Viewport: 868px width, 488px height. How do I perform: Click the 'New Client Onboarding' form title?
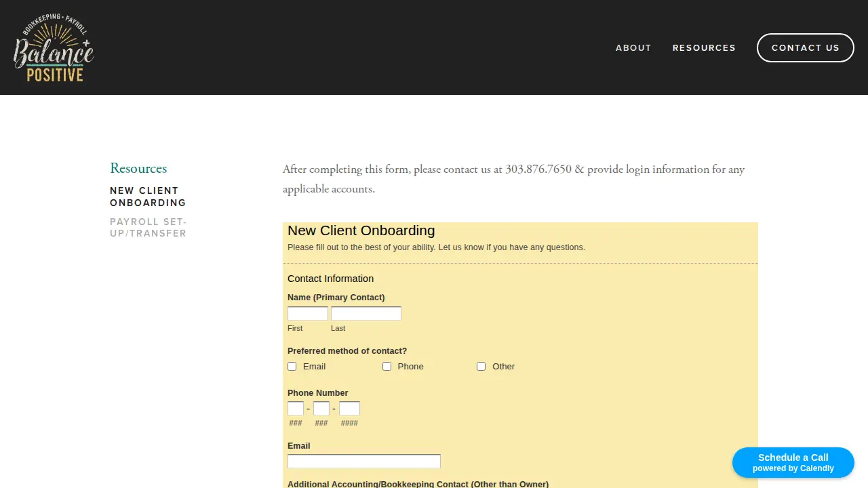click(361, 230)
